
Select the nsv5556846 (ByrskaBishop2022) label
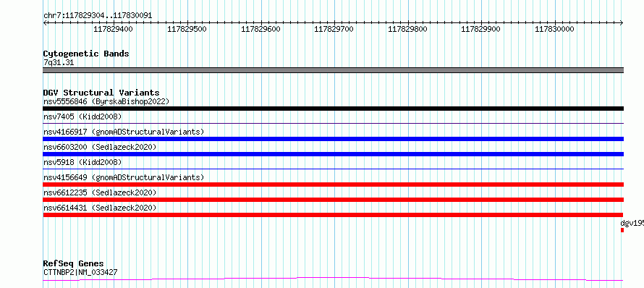point(106,101)
